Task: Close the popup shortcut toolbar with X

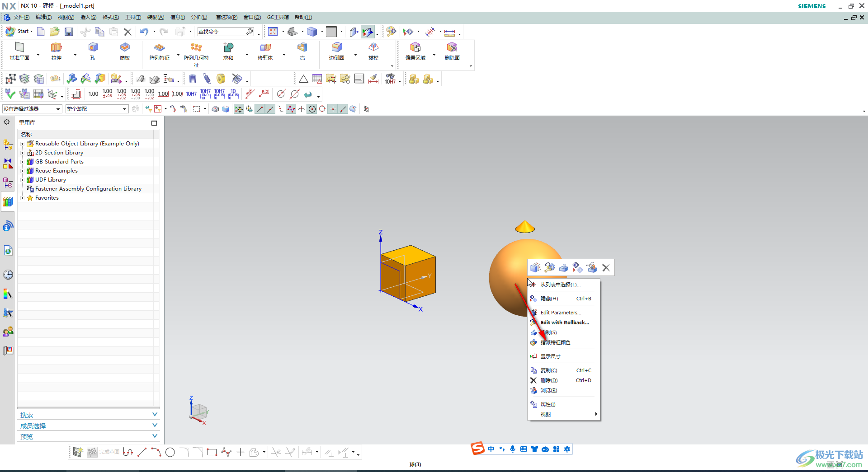Action: pyautogui.click(x=606, y=268)
